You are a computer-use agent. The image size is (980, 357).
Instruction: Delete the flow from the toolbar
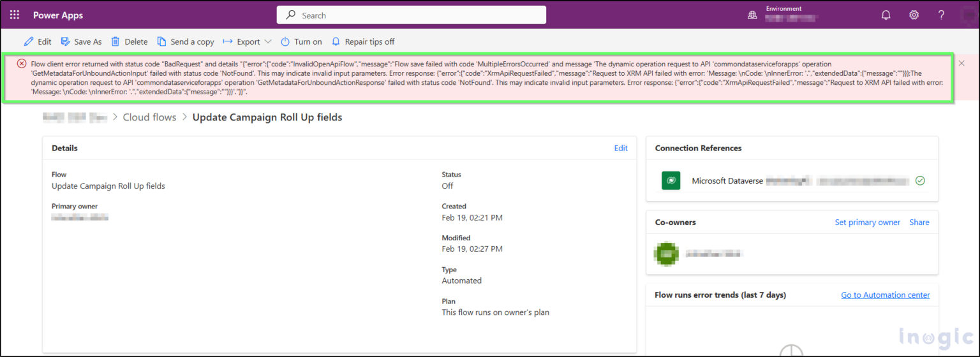[x=130, y=41]
